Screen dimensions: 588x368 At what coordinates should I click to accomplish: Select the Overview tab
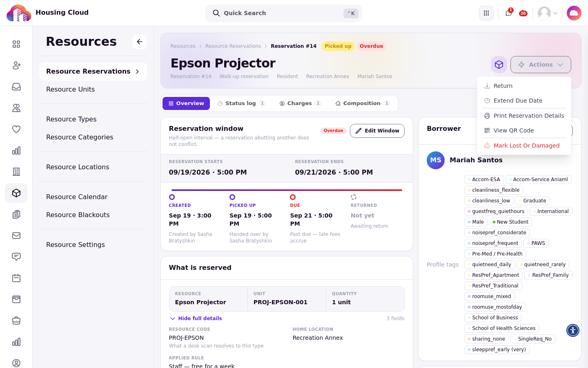(186, 103)
